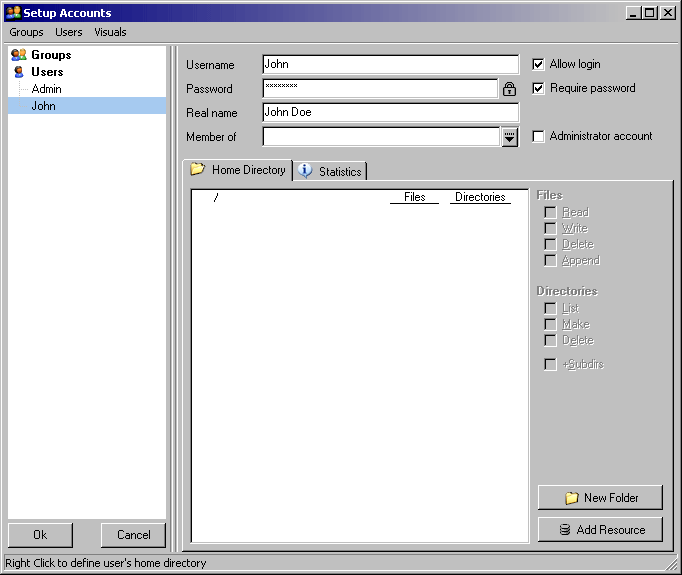Select the John user in tree
The height and width of the screenshot is (575, 682).
pos(43,106)
